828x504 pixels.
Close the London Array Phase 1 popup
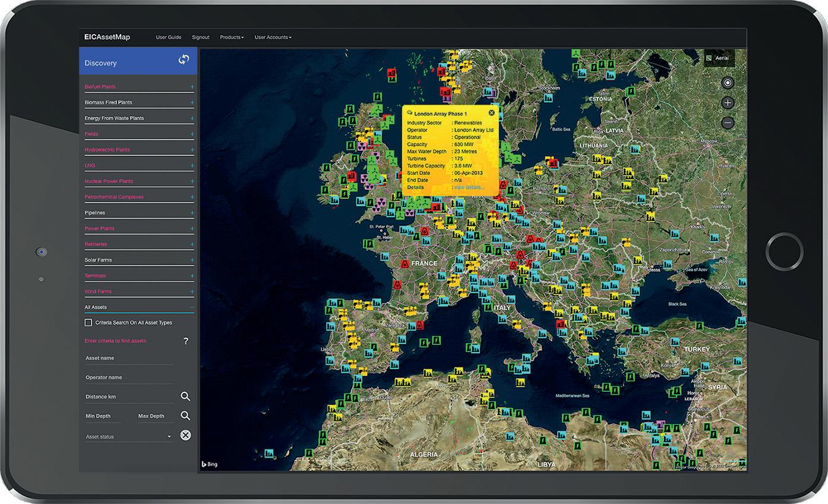[x=492, y=113]
